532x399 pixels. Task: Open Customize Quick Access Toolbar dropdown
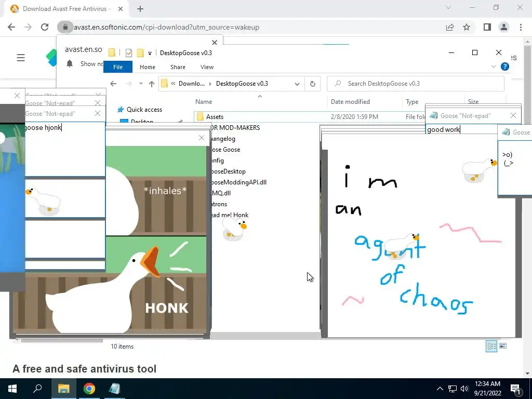(150, 53)
